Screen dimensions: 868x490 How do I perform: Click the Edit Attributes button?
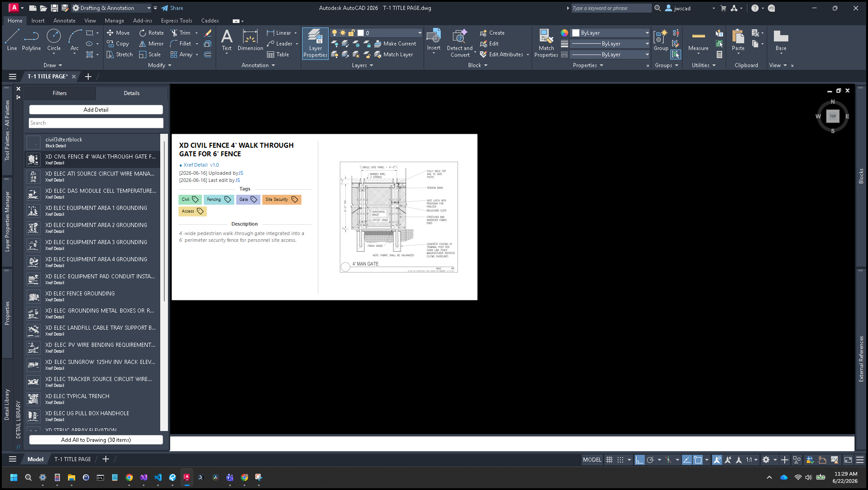click(502, 54)
